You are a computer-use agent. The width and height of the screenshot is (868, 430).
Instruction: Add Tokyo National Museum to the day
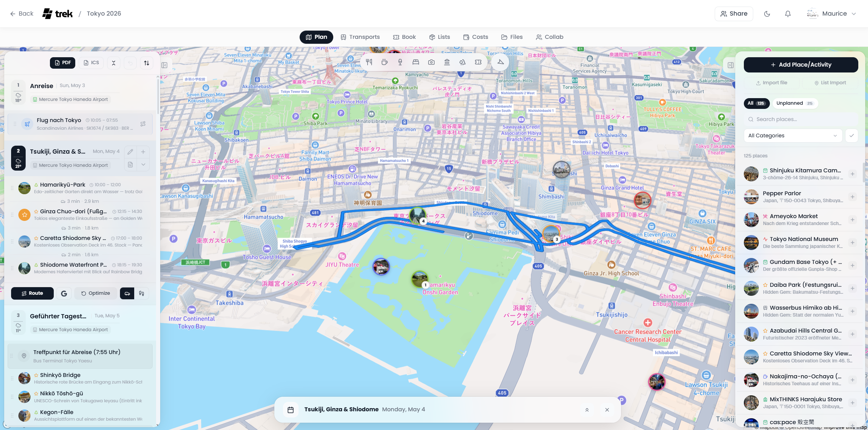(852, 243)
